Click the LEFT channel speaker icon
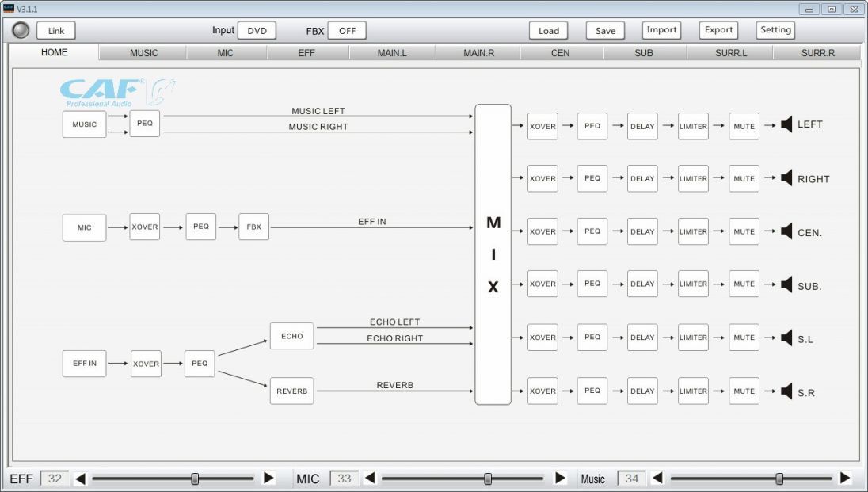The height and width of the screenshot is (492, 868). 786,125
